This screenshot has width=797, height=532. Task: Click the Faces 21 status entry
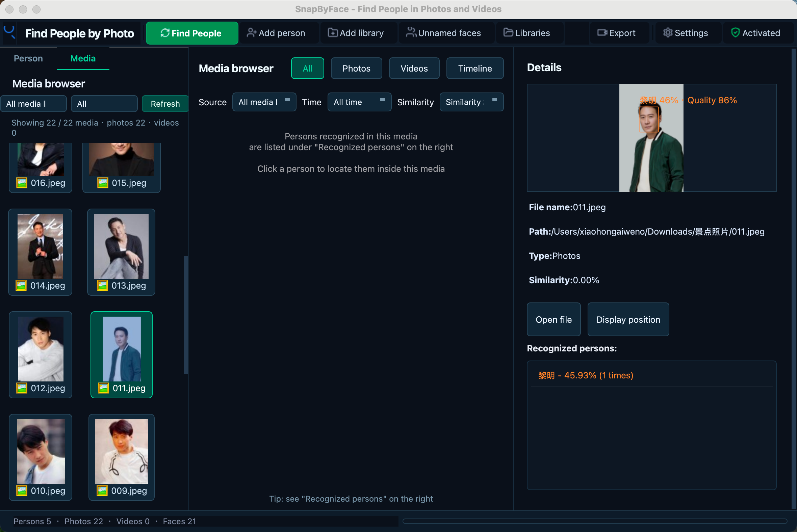pos(179,522)
